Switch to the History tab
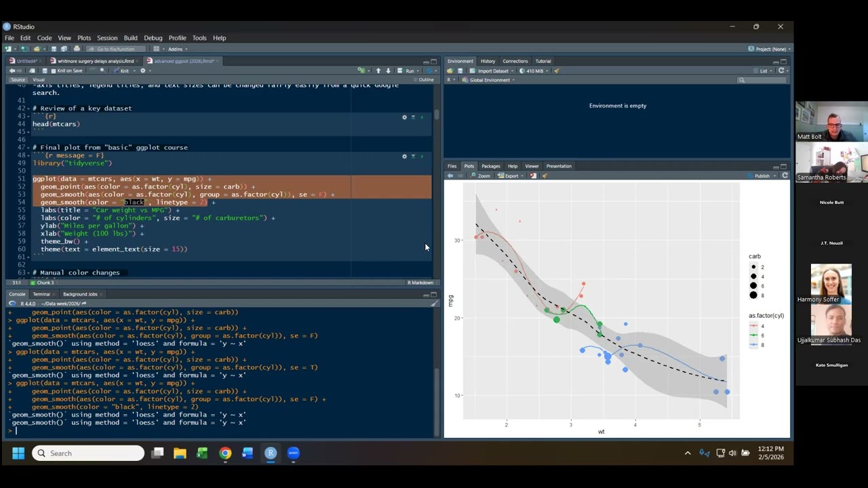Image resolution: width=868 pixels, height=488 pixels. [488, 61]
